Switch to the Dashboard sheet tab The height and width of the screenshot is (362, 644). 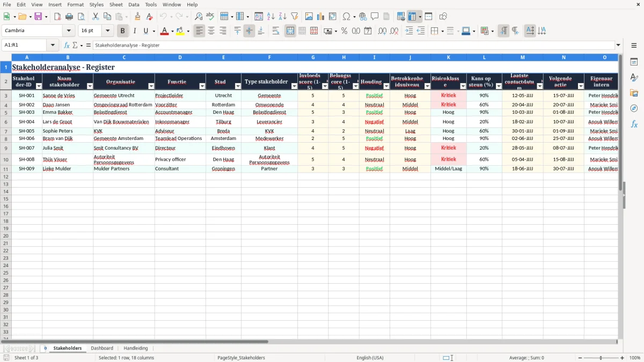point(102,348)
